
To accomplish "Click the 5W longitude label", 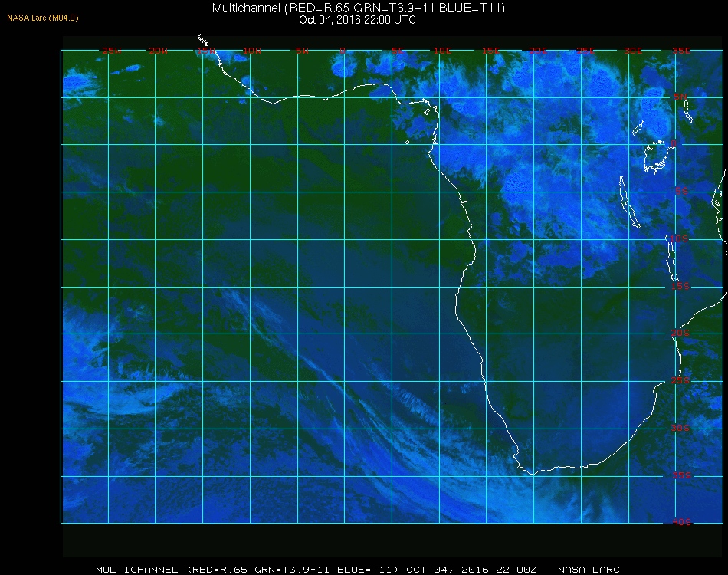I will [302, 51].
